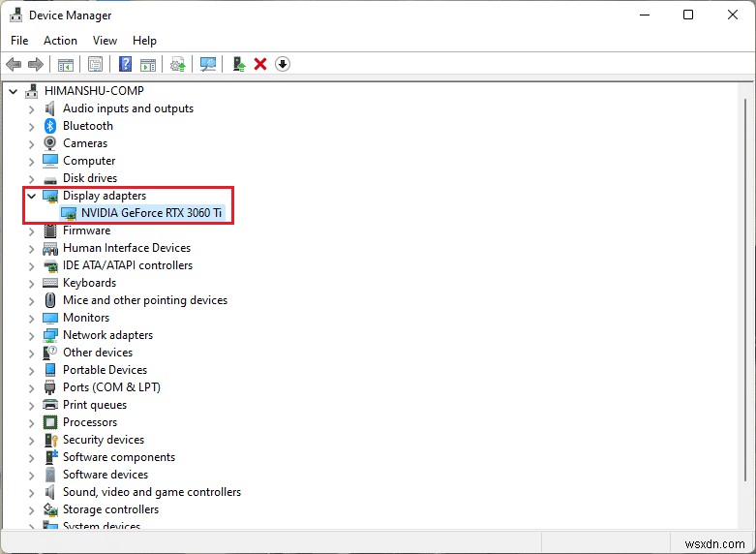Click the Ports (COM & LPT) plug icon
Viewport: 756px width, 554px height.
coord(50,387)
